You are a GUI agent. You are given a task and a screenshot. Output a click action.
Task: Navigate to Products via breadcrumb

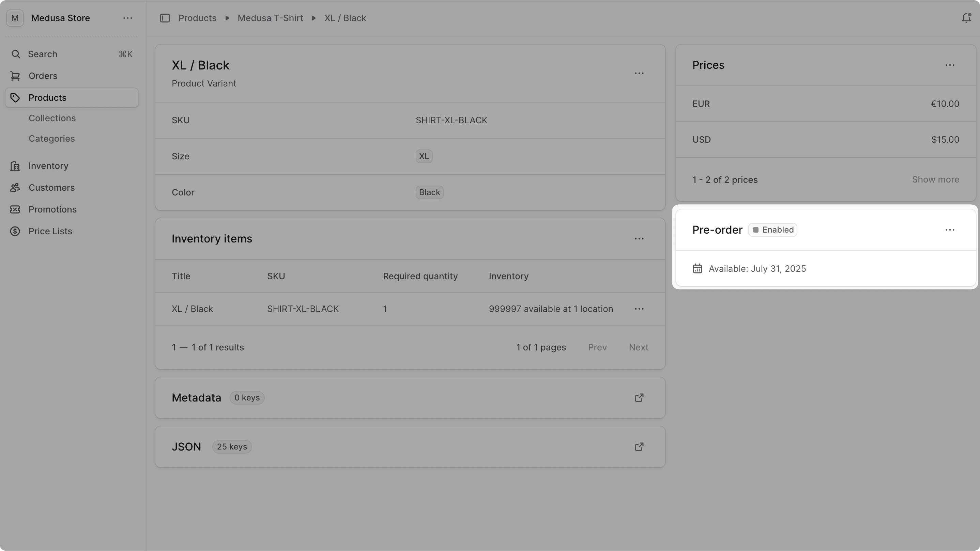pos(197,18)
